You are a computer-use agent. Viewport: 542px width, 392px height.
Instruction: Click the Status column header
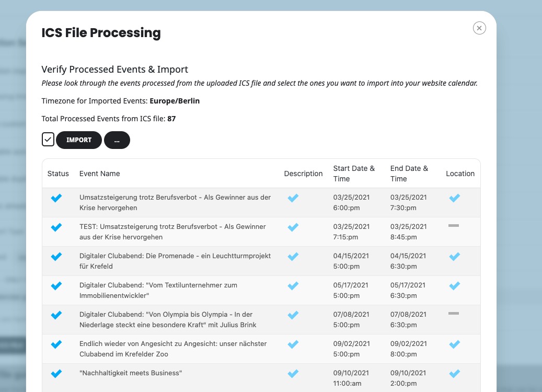point(58,174)
